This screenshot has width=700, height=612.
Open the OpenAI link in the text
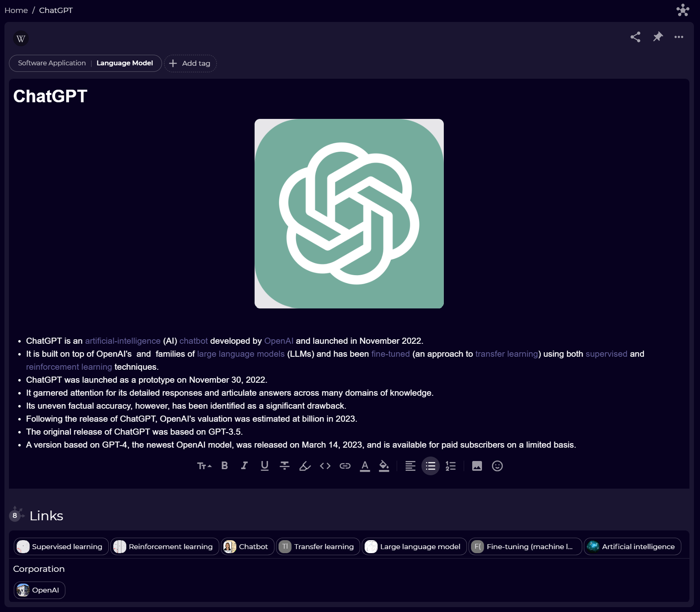(279, 341)
